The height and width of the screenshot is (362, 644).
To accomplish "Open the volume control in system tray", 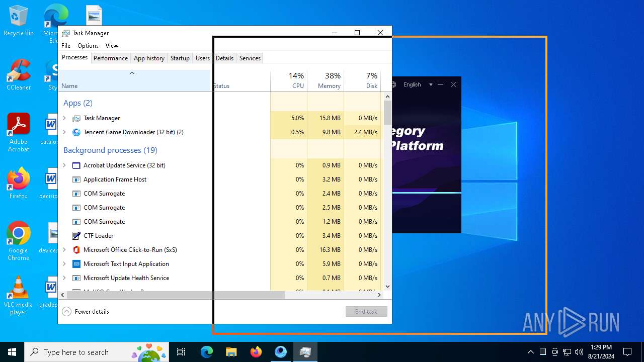I will pos(579,352).
